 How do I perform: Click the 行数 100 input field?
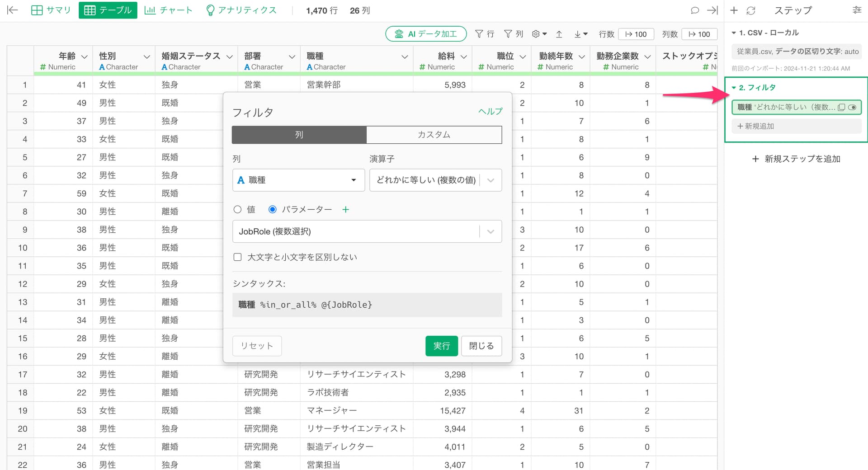tap(636, 34)
